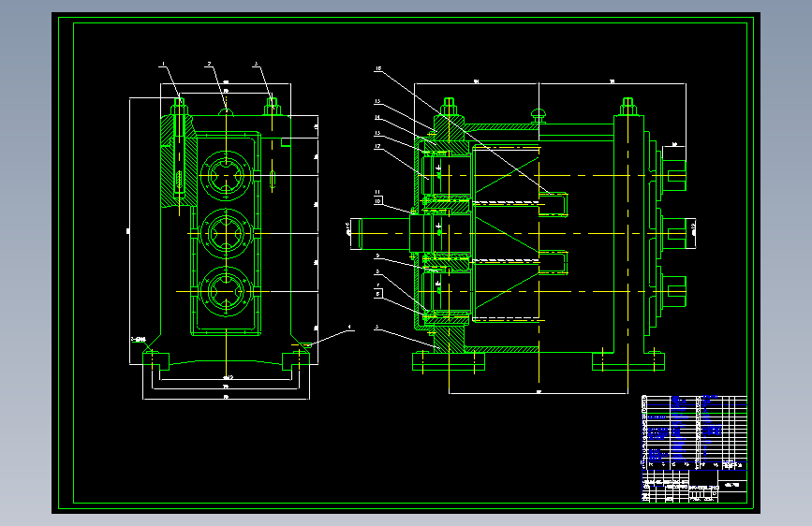812x526 pixels.
Task: Select the middle output coupling on side view right
Action: point(673,233)
